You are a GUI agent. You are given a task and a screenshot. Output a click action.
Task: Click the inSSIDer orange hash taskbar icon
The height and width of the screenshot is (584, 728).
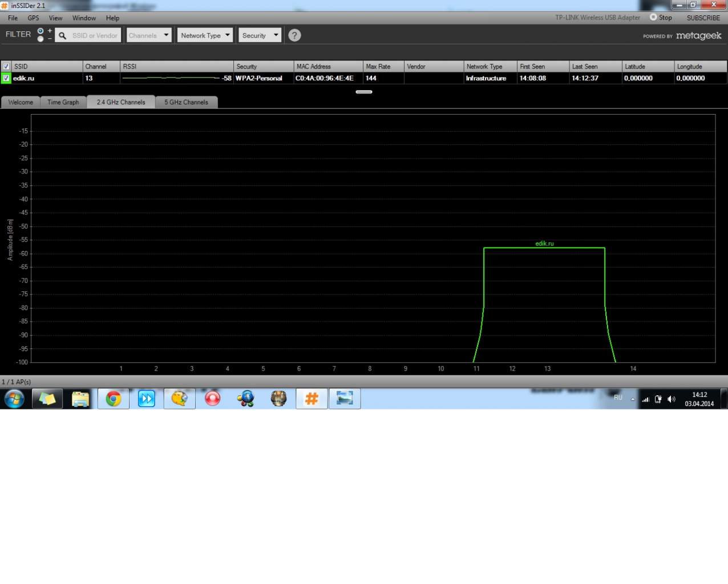[312, 399]
